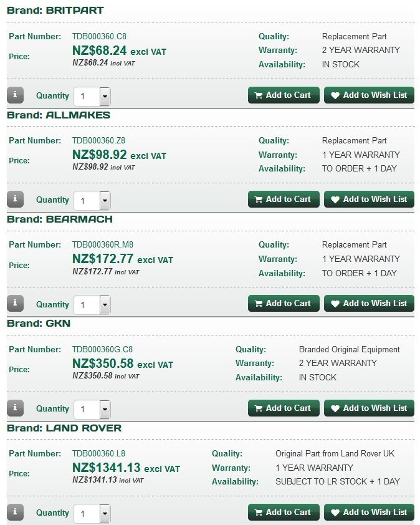Open quantity dropdown for GKN part
This screenshot has width=420, height=525.
105,409
